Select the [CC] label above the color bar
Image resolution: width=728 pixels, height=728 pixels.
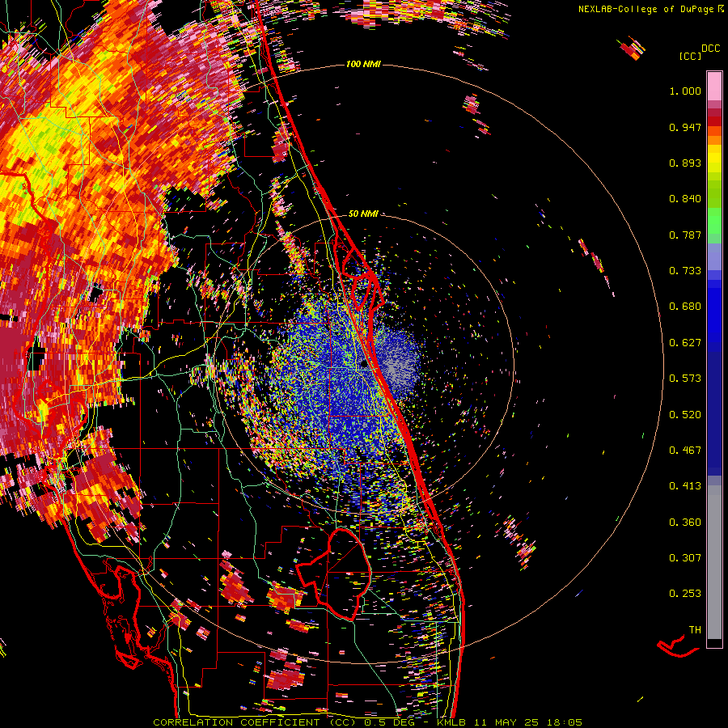click(691, 56)
